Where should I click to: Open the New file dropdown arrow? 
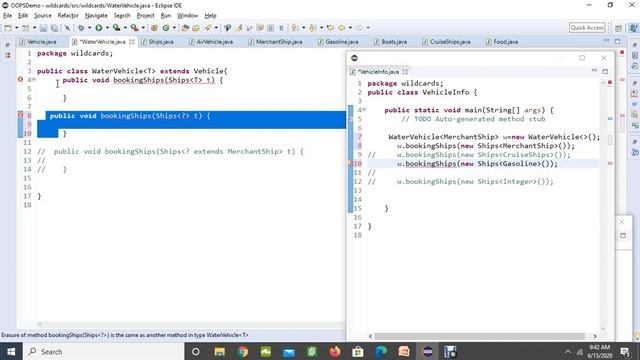coord(16,28)
